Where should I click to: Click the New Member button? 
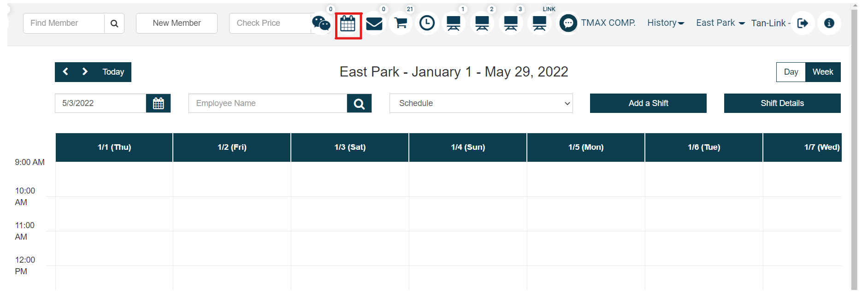pos(177,23)
